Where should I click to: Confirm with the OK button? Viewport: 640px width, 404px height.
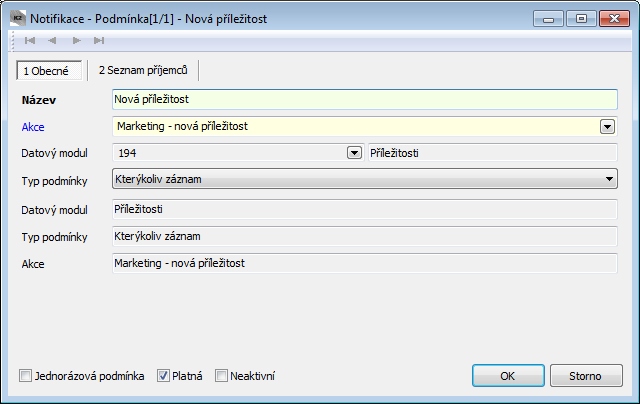508,375
